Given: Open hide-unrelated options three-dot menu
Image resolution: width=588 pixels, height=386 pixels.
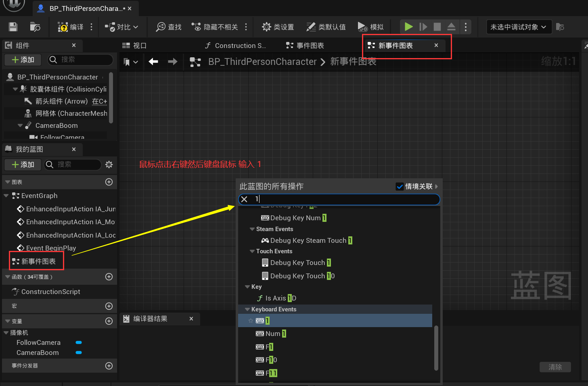Looking at the screenshot, I should 246,27.
